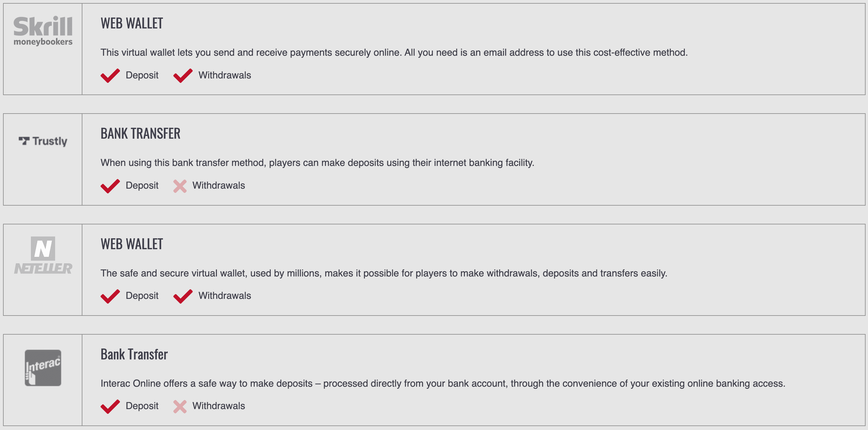This screenshot has width=868, height=430.
Task: Click Interac's red Deposit checkmark
Action: click(110, 406)
